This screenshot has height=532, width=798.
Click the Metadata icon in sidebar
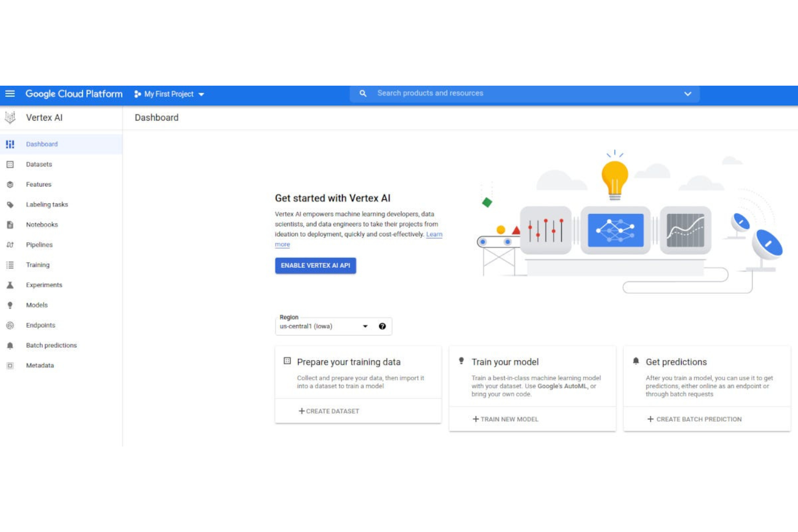point(10,365)
